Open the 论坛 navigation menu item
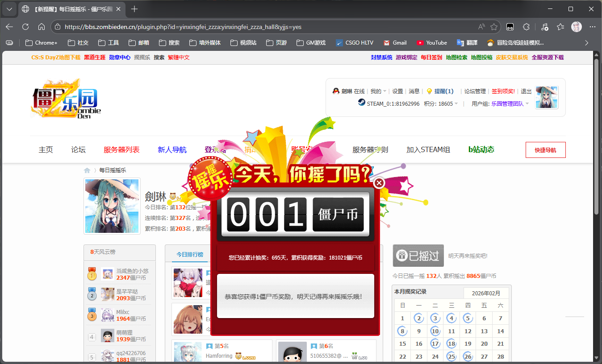This screenshot has height=364, width=602. click(x=78, y=150)
